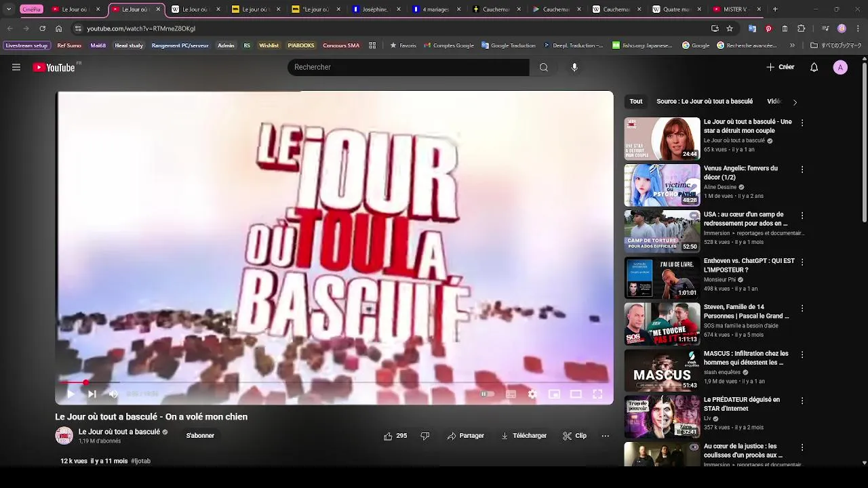Open the player settings gear

coord(532,394)
